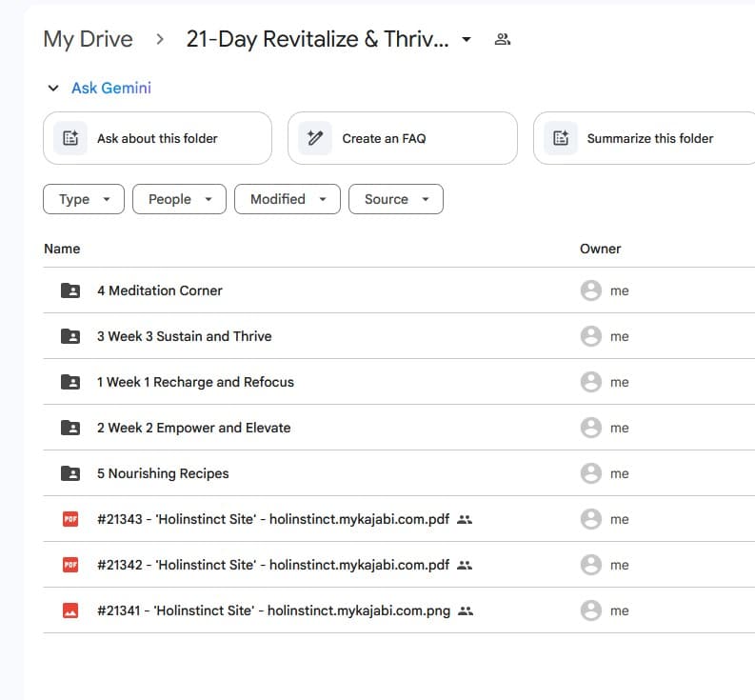Expand the 21-Day Revitalize folder name menu
Image resolution: width=755 pixels, height=700 pixels.
click(x=467, y=40)
